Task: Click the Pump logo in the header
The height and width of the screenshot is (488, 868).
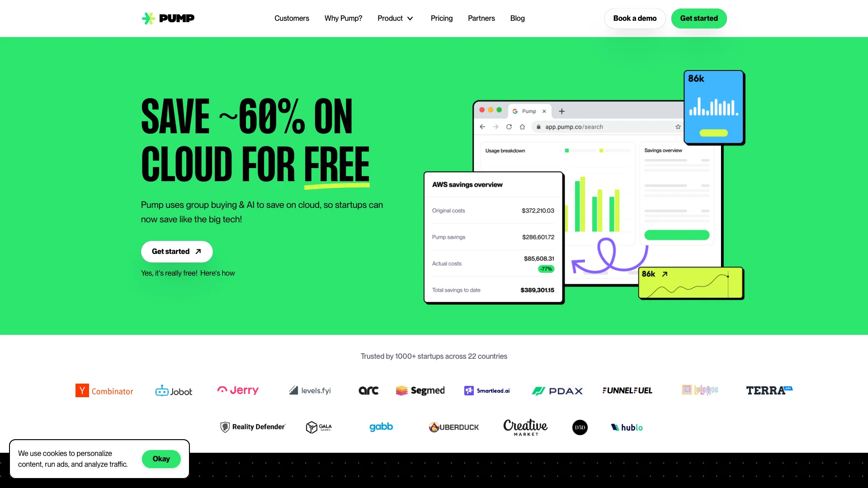Action: (168, 18)
